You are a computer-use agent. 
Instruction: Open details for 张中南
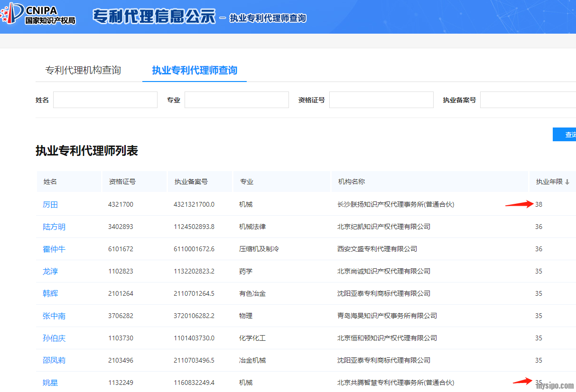tap(54, 316)
